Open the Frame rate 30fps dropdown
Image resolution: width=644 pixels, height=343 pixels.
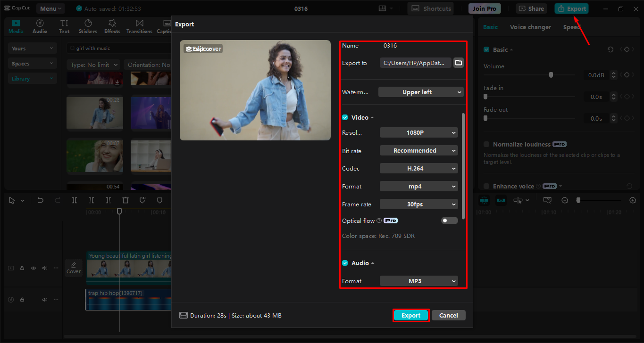point(418,204)
